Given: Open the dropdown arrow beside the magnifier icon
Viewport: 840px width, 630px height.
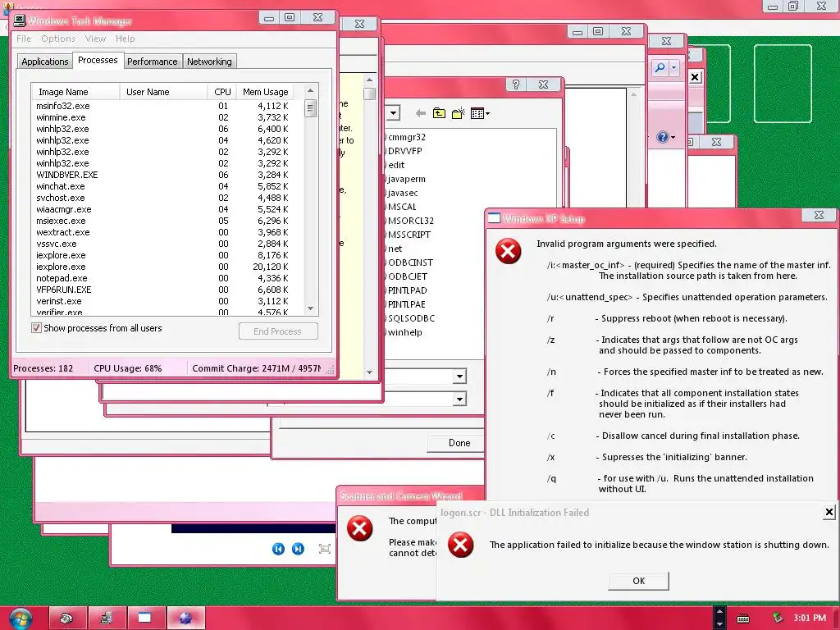Looking at the screenshot, I should click(674, 67).
